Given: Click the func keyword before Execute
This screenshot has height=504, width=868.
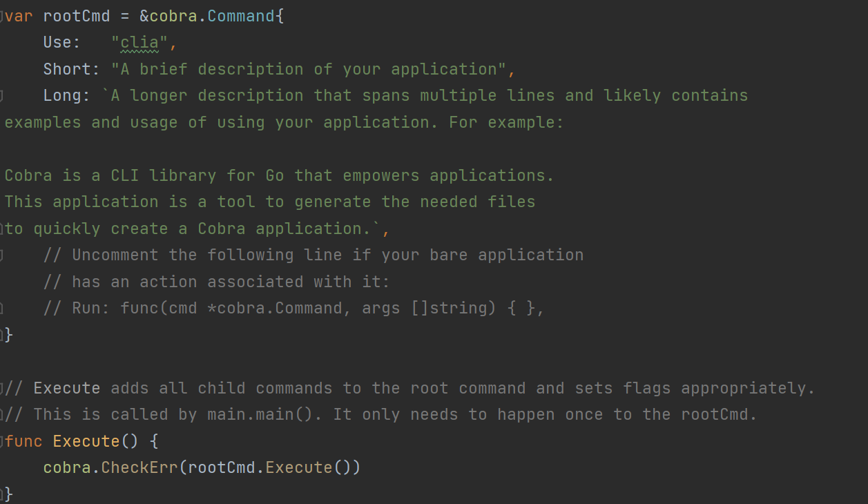Looking at the screenshot, I should coord(23,441).
